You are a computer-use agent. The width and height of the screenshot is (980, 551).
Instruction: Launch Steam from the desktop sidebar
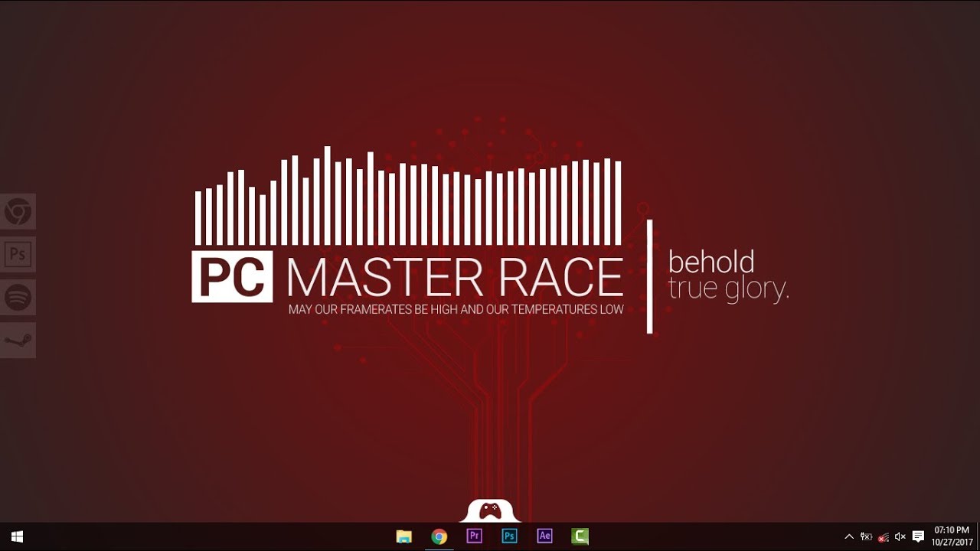(x=17, y=339)
